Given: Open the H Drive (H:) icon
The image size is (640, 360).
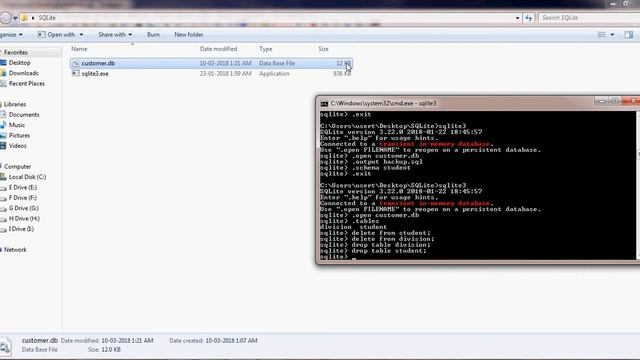Looking at the screenshot, I should [3, 219].
